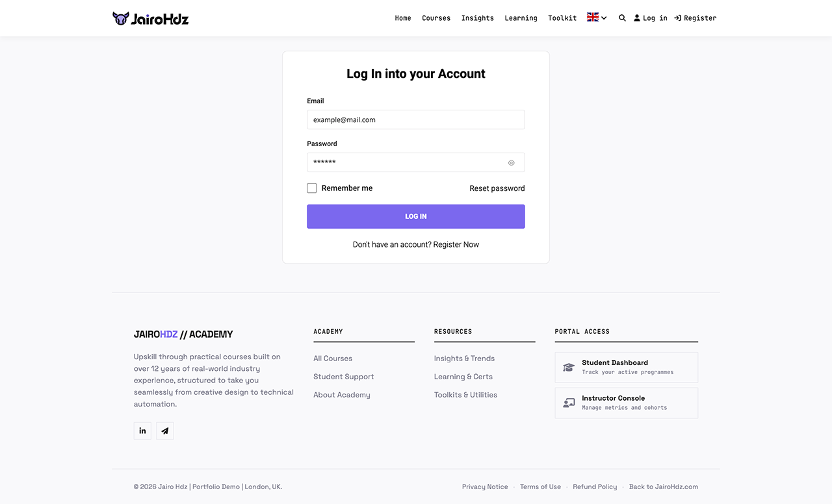
Task: Open the search magnifier icon
Action: point(622,18)
